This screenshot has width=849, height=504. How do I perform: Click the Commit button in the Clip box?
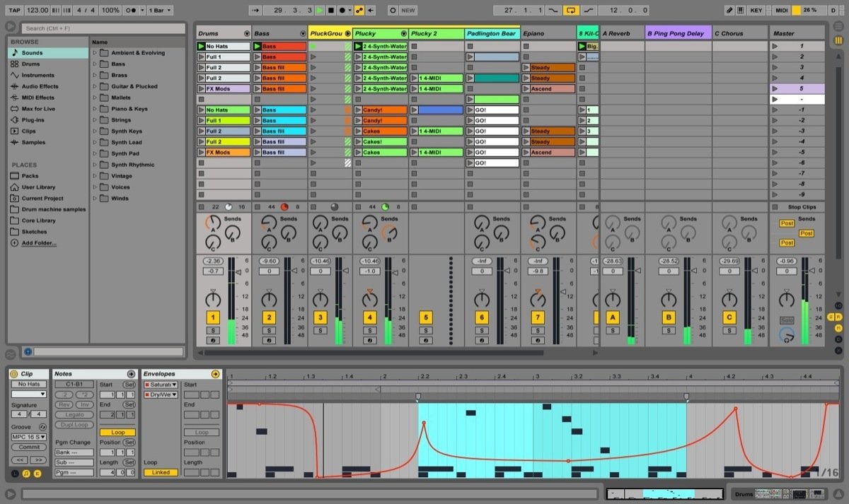28,447
